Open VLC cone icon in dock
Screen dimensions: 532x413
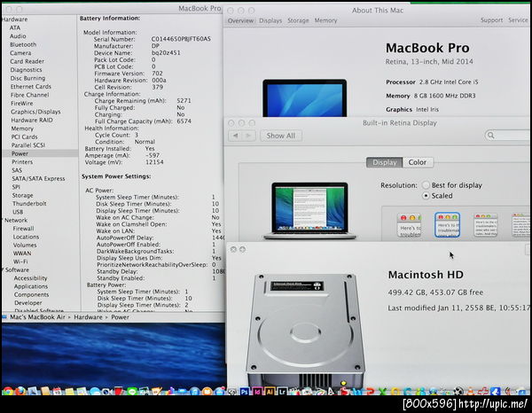(471, 392)
